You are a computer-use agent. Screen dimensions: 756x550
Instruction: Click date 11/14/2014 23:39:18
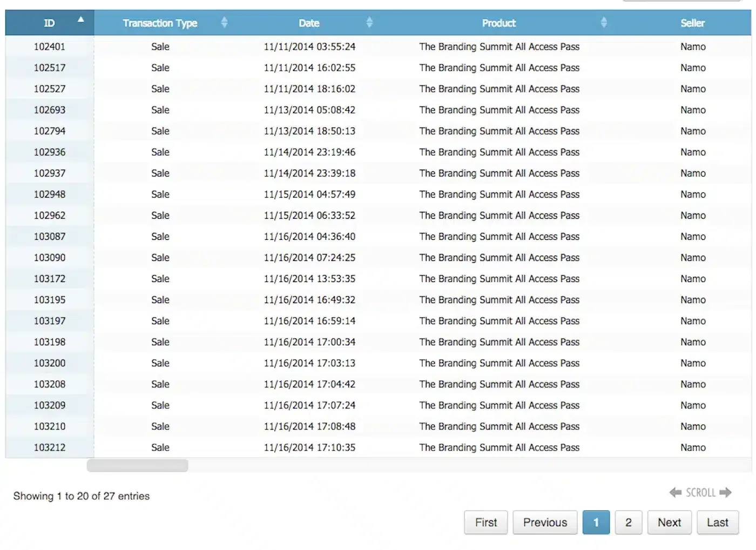pyautogui.click(x=309, y=173)
